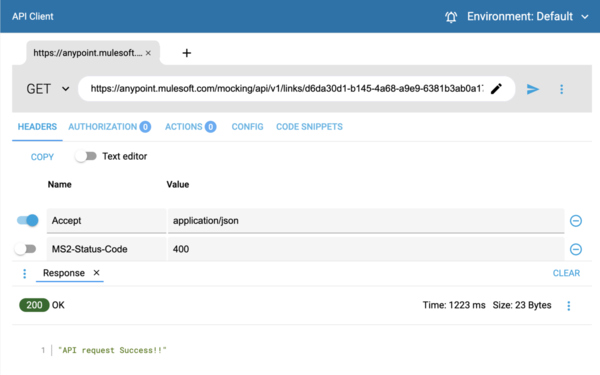Toggle the Text editor switch
Screen dimensions: 600x375
coord(86,156)
